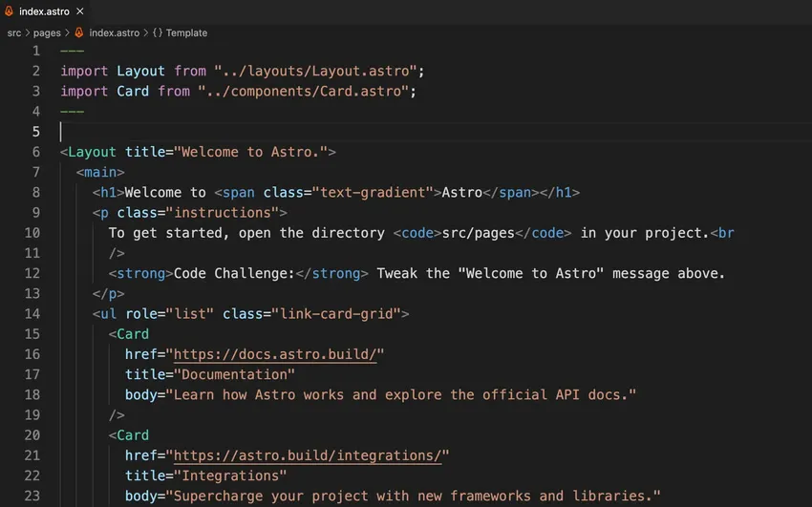
Task: Click the Card identifier on line 3
Action: pos(133,91)
